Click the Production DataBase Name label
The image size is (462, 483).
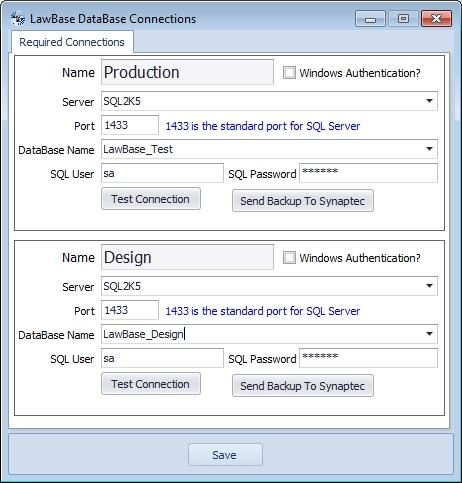click(x=56, y=150)
